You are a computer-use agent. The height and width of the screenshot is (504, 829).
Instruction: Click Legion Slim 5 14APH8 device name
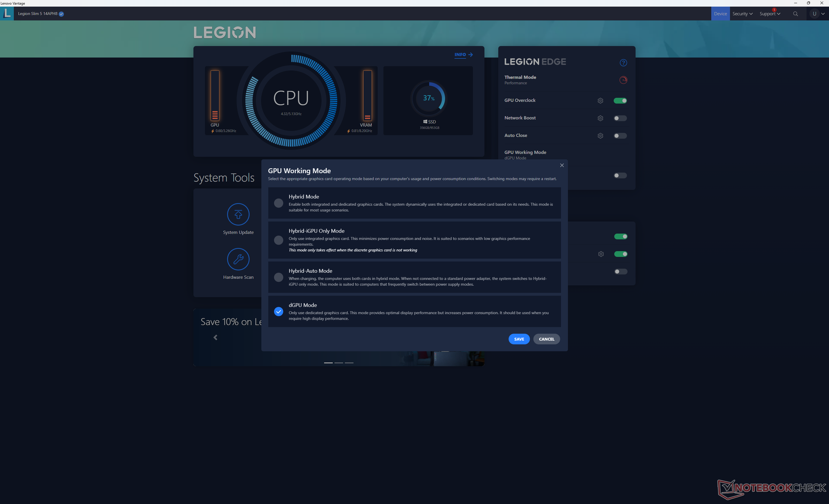coord(38,14)
